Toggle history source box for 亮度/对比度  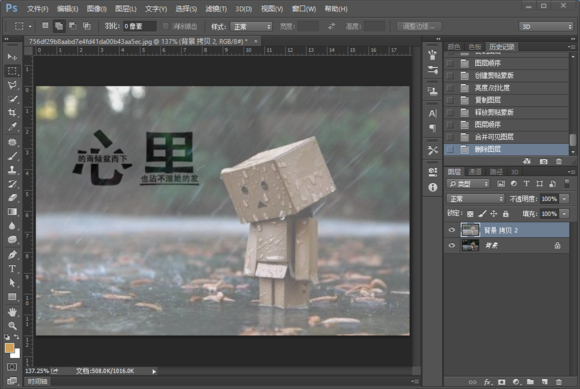tap(450, 88)
